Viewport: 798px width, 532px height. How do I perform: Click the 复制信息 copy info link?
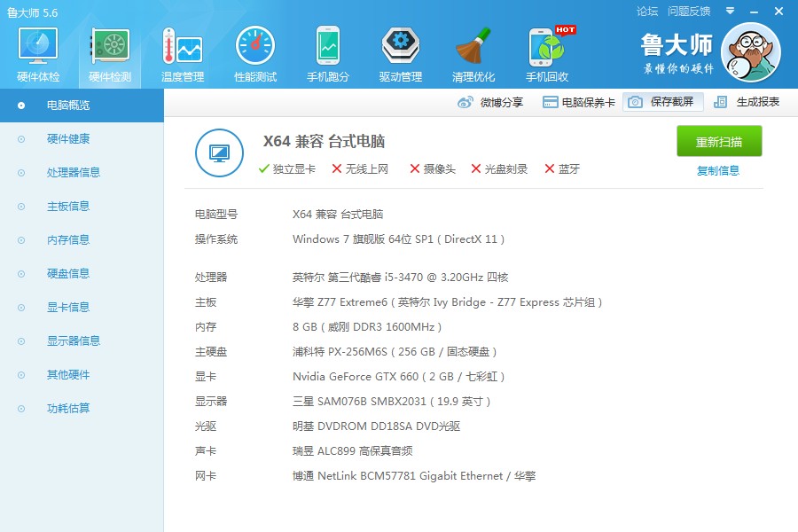coord(717,170)
